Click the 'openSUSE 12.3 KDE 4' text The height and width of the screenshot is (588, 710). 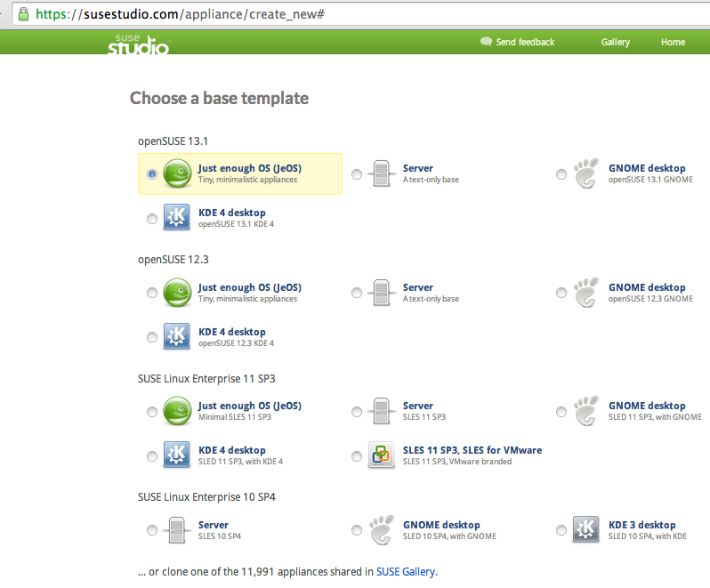236,343
